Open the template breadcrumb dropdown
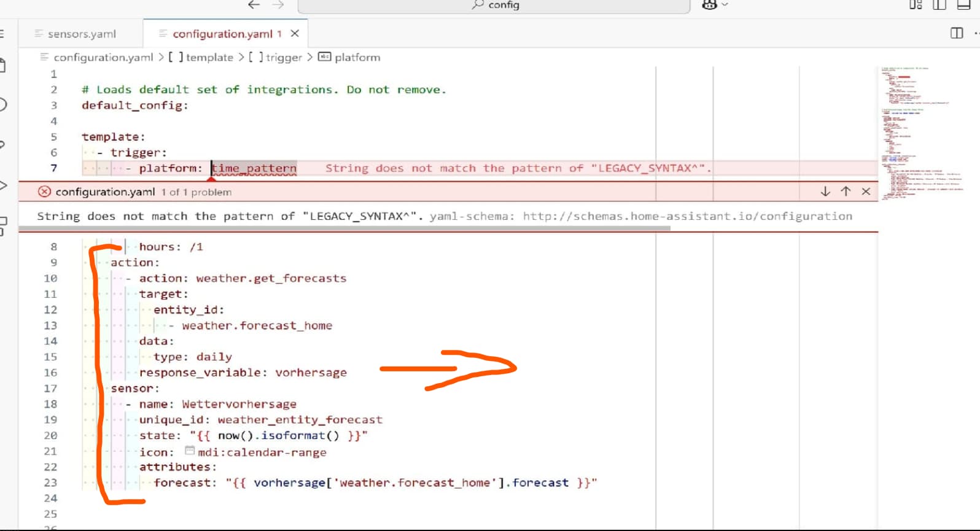 (209, 57)
